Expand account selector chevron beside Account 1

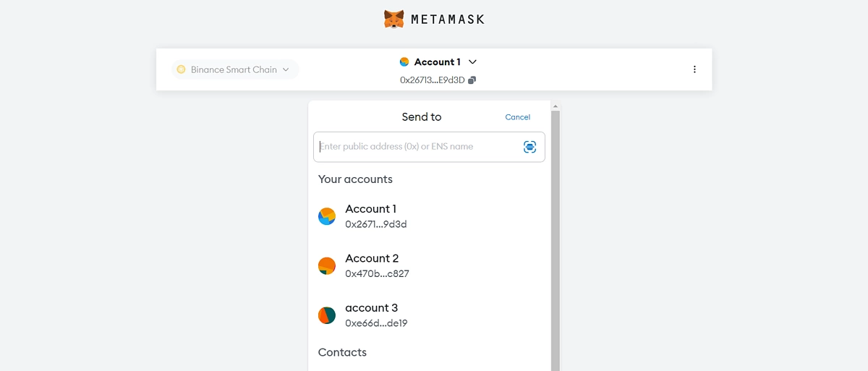coord(472,62)
